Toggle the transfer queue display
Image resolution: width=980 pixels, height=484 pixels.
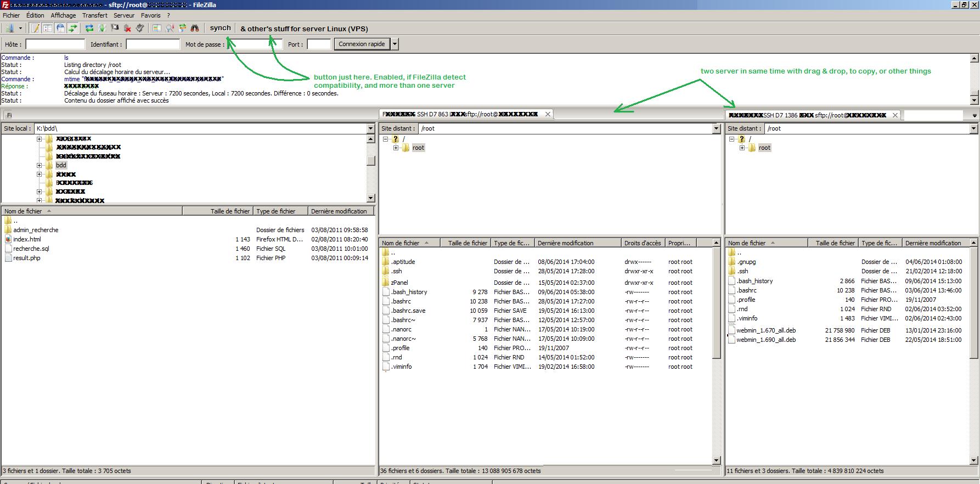73,28
